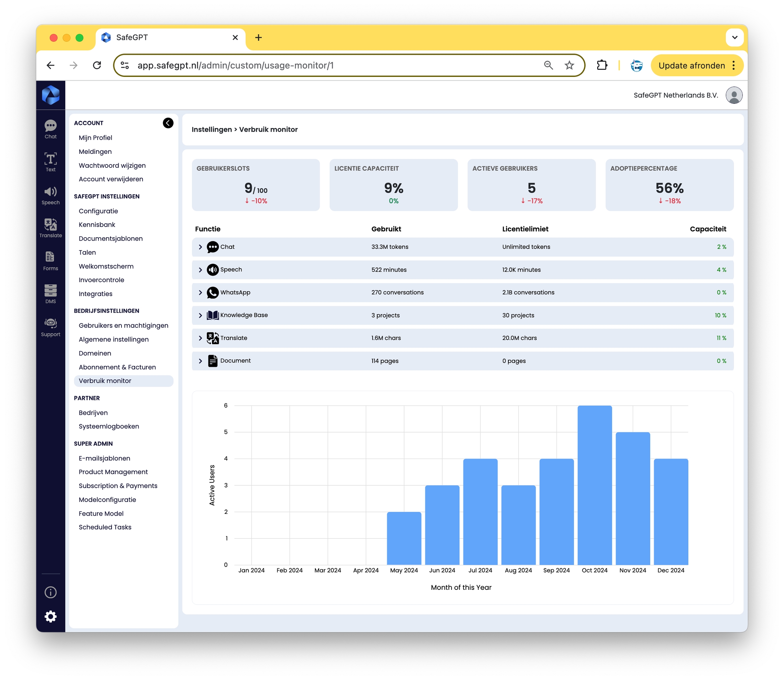The height and width of the screenshot is (680, 784).
Task: Collapse the settings menu panel
Action: (168, 123)
